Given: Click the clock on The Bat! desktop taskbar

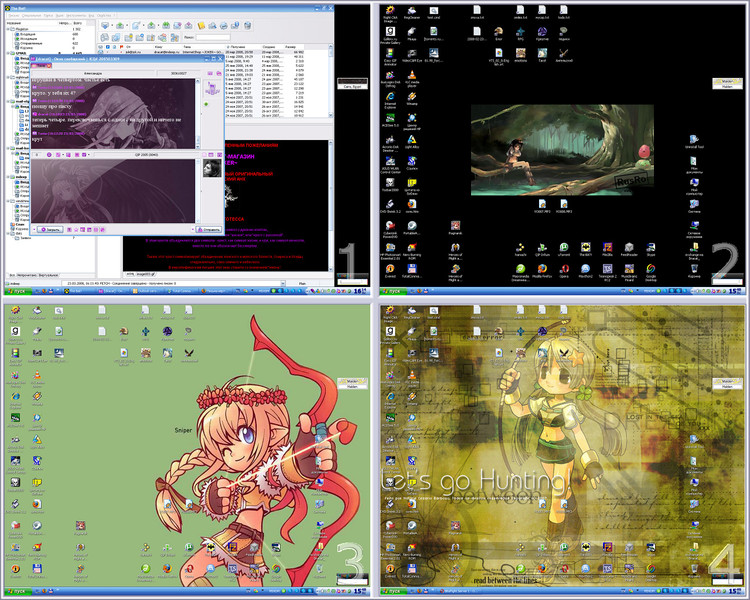Looking at the screenshot, I should [361, 291].
